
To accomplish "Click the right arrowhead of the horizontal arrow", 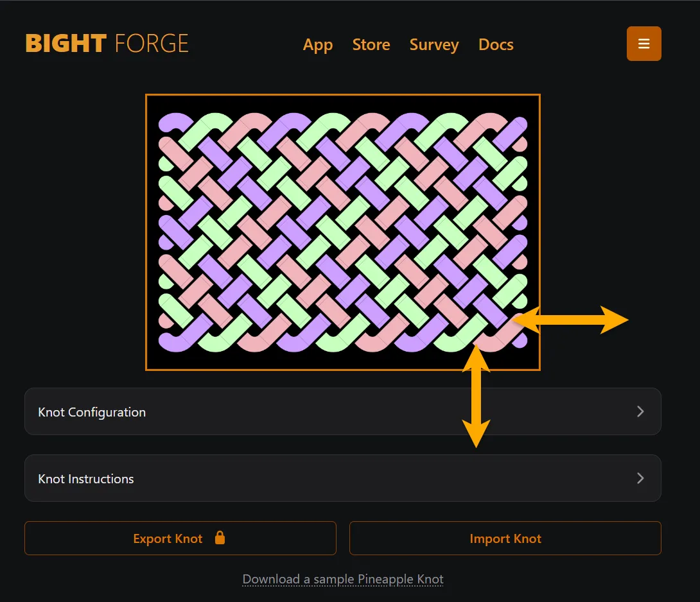I will (614, 320).
